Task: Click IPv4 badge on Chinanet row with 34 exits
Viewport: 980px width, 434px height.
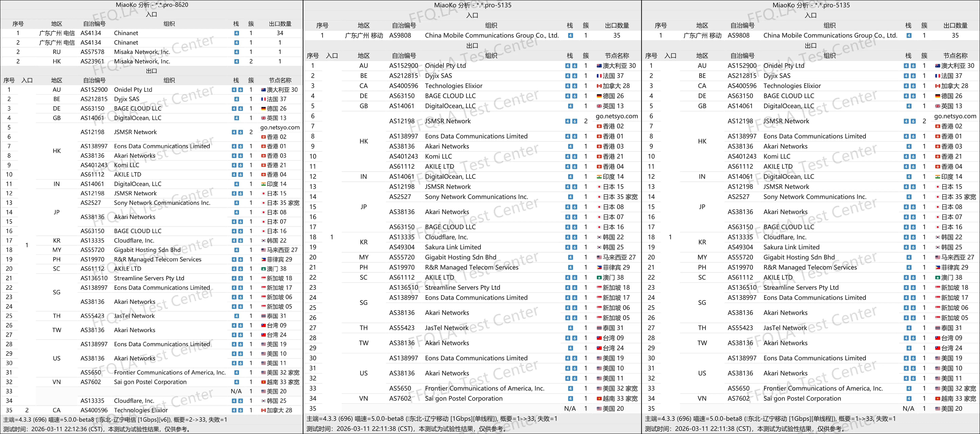Action: (237, 33)
